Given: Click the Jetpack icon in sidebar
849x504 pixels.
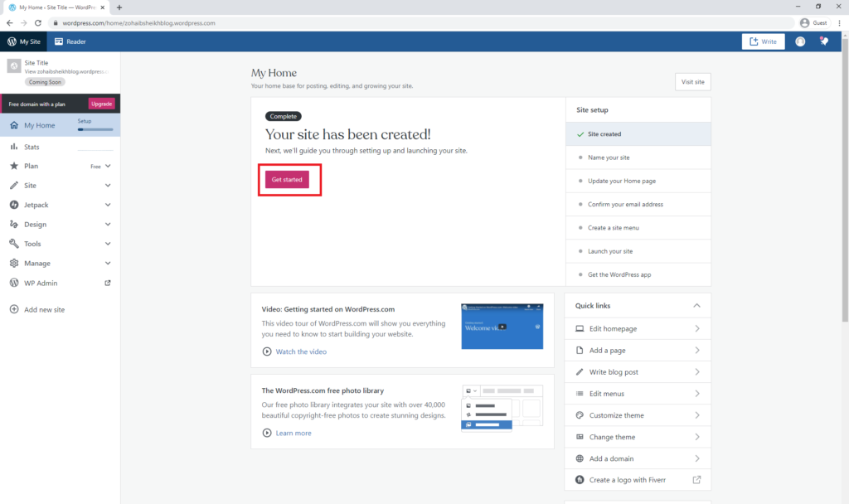Looking at the screenshot, I should click(14, 206).
